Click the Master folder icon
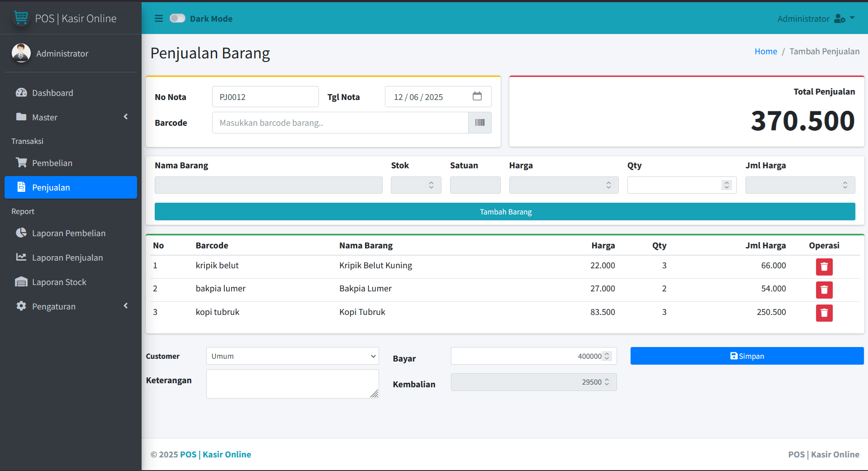This screenshot has height=471, width=868. tap(21, 117)
